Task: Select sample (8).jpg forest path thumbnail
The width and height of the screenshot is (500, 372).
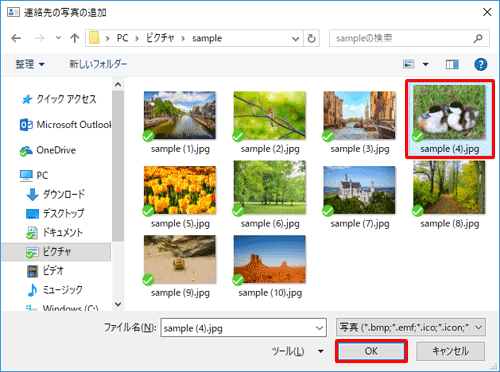Action: (x=449, y=187)
